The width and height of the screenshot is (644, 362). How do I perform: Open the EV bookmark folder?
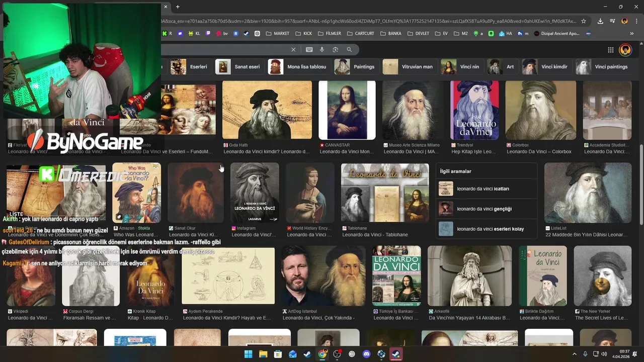[441, 34]
